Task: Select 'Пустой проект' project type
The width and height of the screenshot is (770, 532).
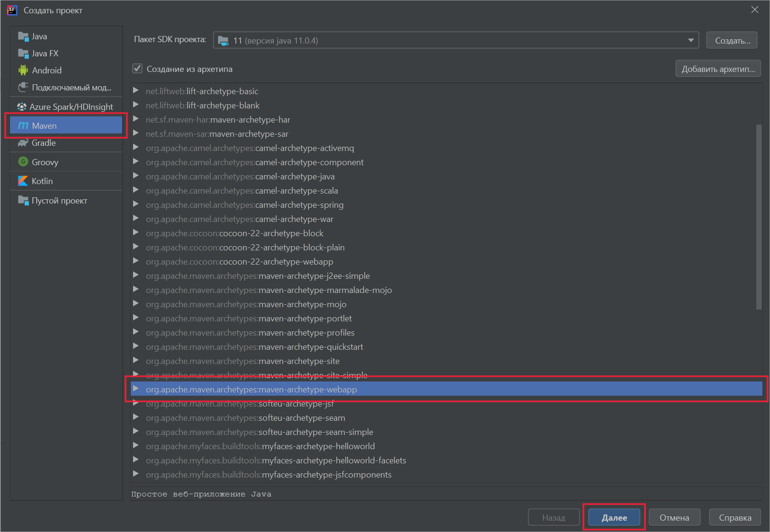Action: 66,200
